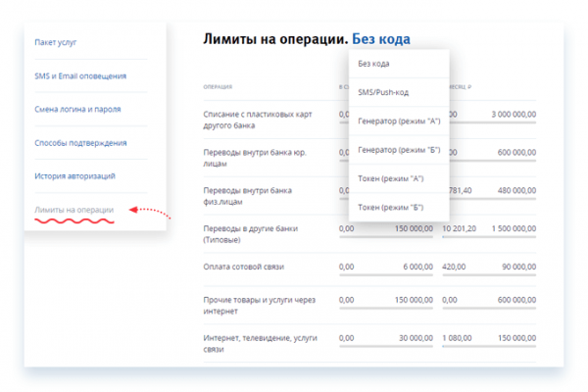588x392 pixels.
Task: Pick Генератор (режим "А") option
Action: pos(399,122)
